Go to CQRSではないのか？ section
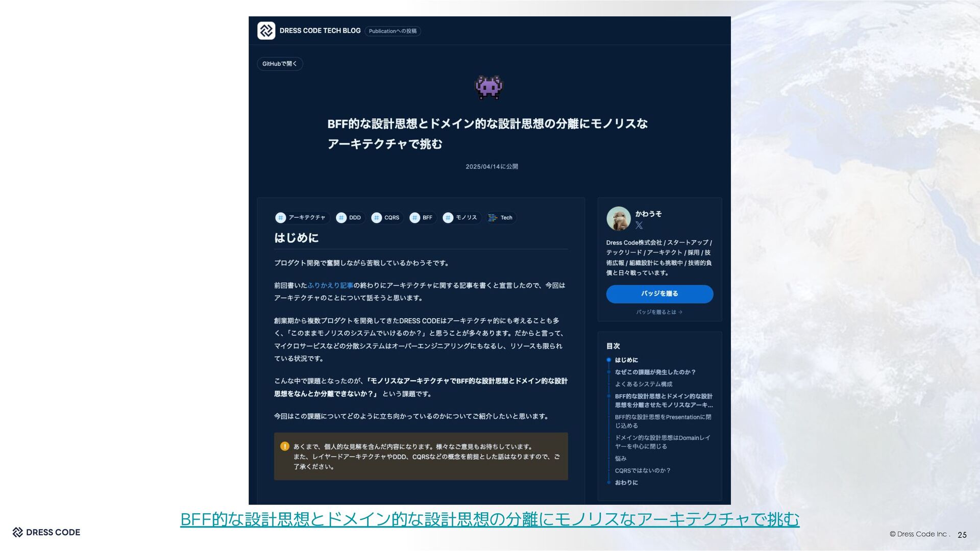980x551 pixels. [x=642, y=471]
